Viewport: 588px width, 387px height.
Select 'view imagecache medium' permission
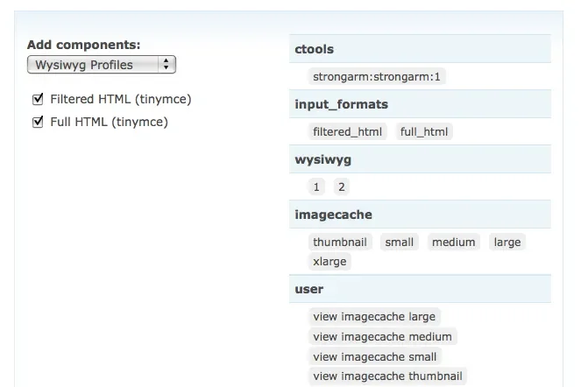382,336
